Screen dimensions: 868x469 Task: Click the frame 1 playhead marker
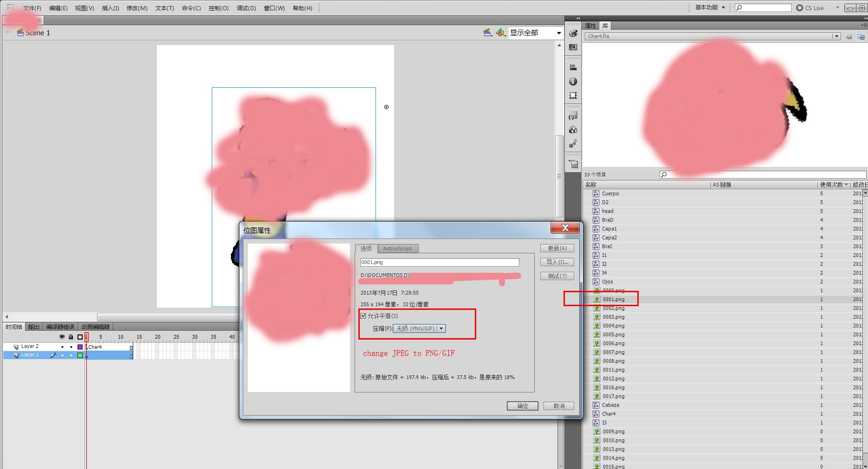86,337
